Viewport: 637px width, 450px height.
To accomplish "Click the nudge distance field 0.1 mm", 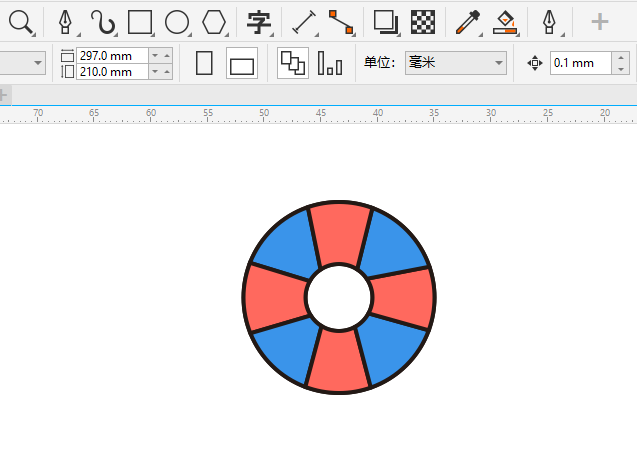I will tap(581, 63).
